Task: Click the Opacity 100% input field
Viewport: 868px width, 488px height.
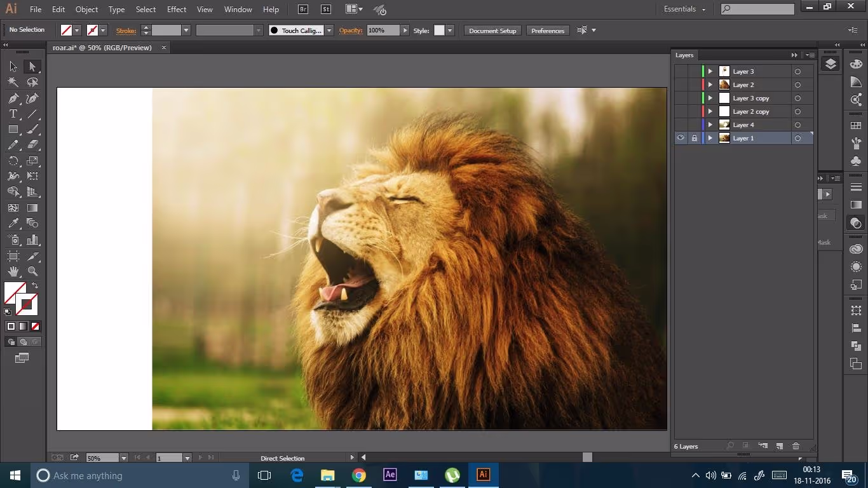Action: pyautogui.click(x=383, y=30)
